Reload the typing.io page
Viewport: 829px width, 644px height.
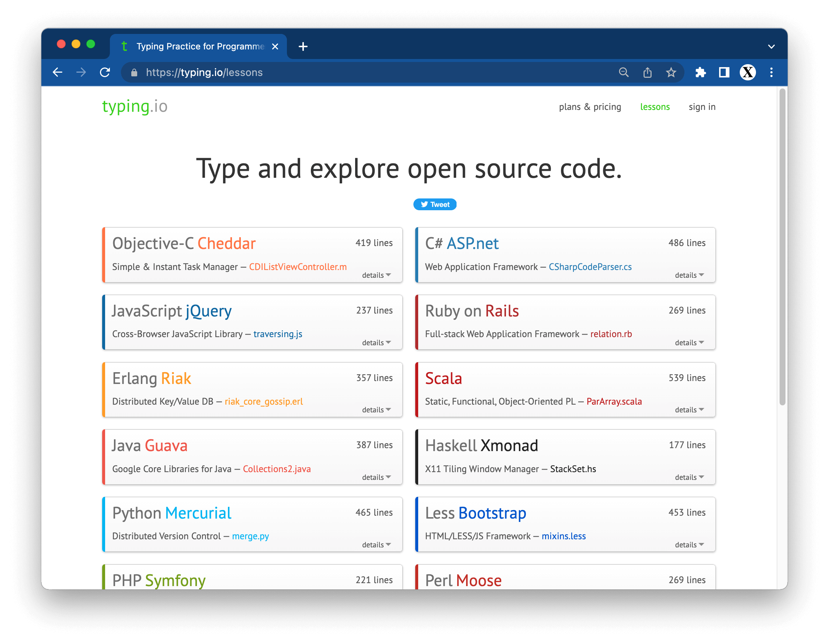[x=105, y=72]
